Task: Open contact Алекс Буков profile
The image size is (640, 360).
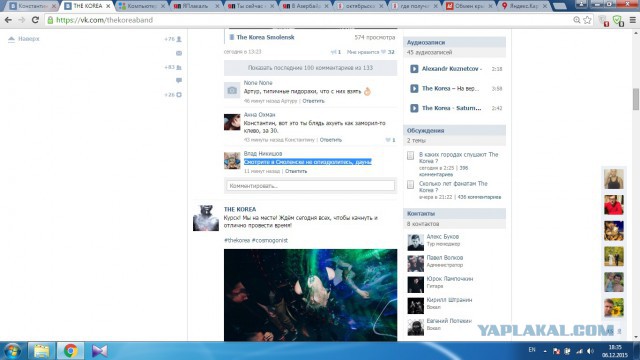Action: [x=442, y=237]
